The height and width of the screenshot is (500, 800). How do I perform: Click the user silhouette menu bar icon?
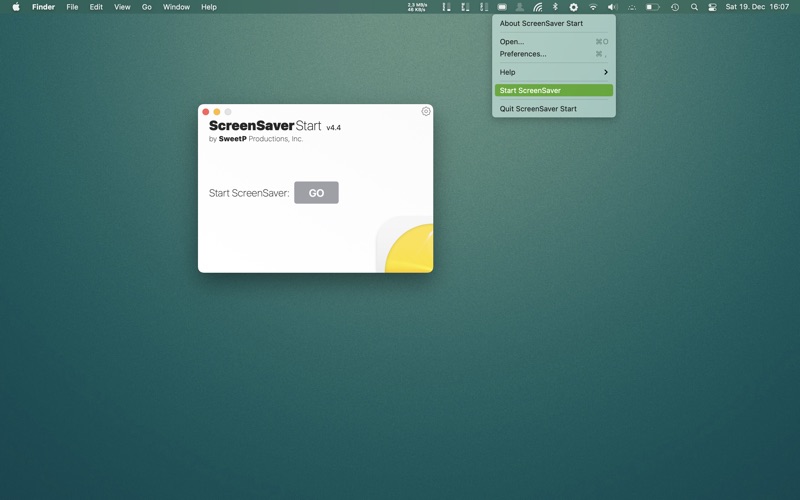519,7
